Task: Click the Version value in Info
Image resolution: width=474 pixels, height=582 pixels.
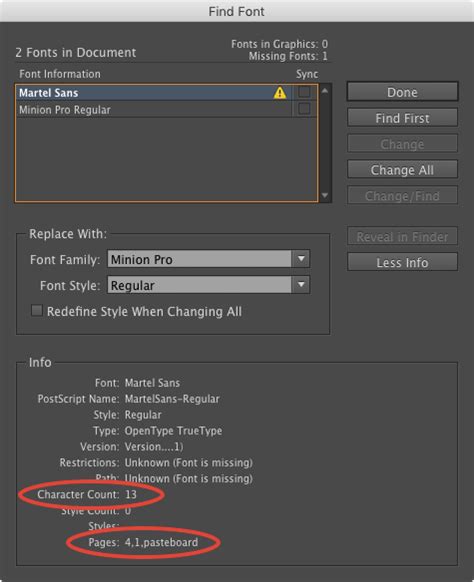Action: pyautogui.click(x=154, y=447)
